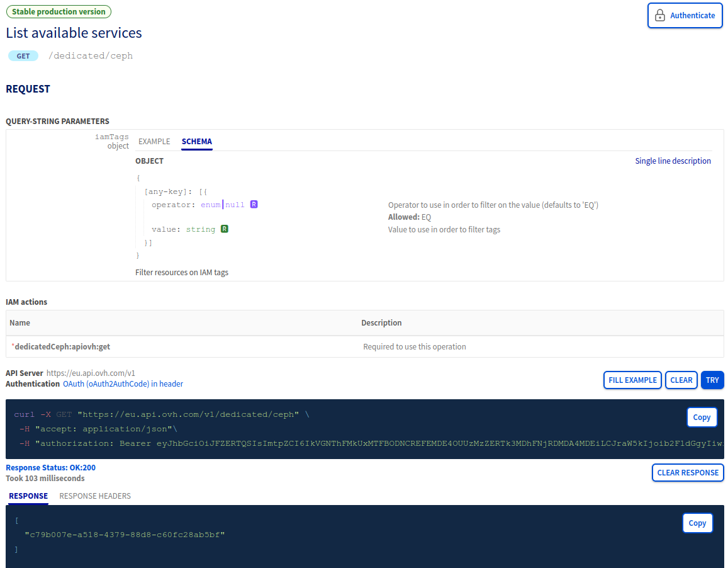The image size is (728, 568).
Task: Switch to the SCHEMA tab
Action: [196, 142]
